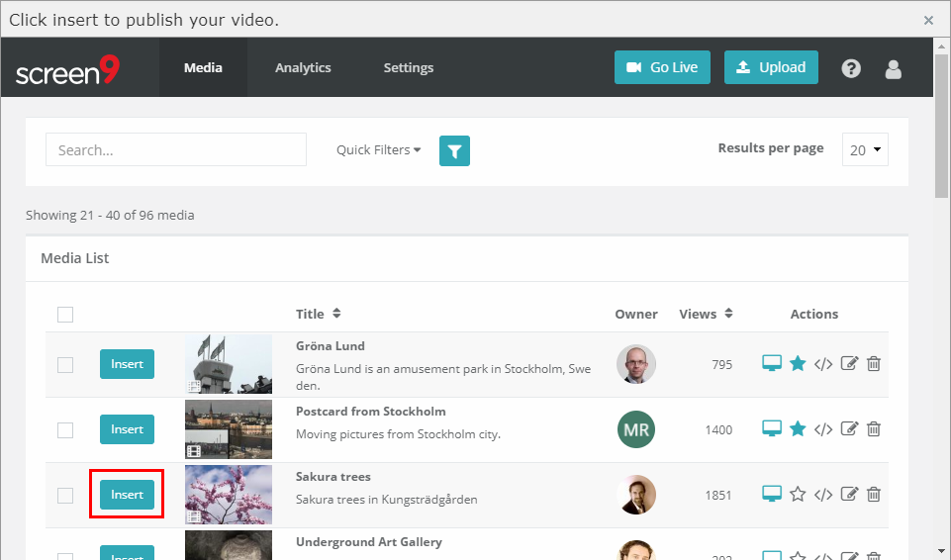Expand the Quick Filters dropdown
Viewport: 951px width, 560px height.
(378, 150)
